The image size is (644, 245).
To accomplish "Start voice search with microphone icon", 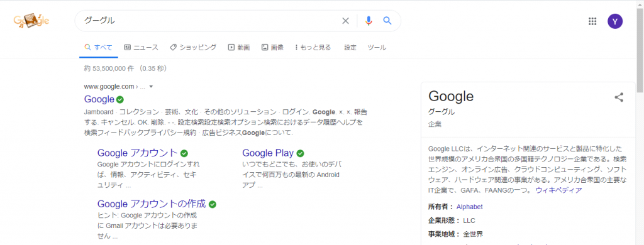I will [369, 21].
